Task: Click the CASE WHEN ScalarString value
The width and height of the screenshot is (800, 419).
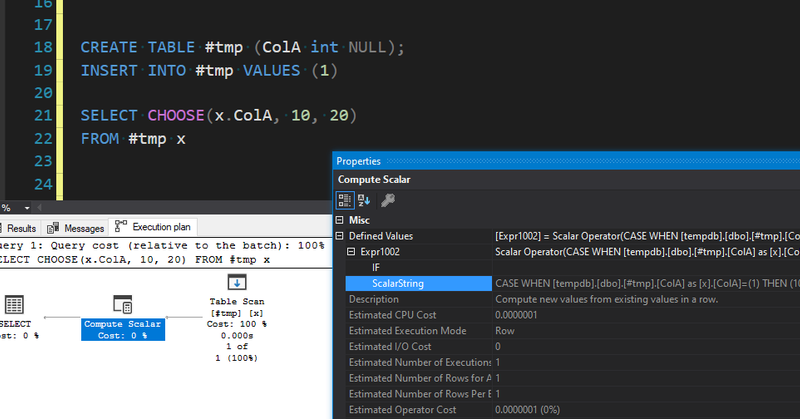Action: [x=646, y=283]
